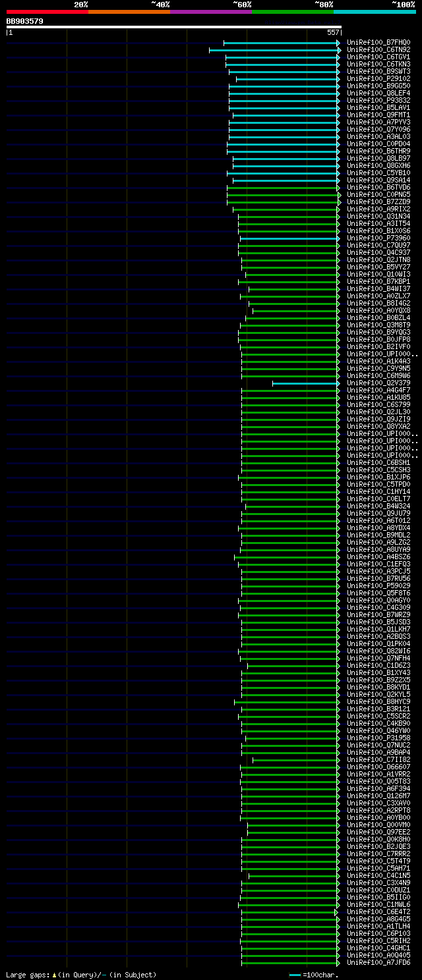The image size is (422, 980).
Task: Select label UniRef100_C6BSH1
Action: [x=378, y=462]
